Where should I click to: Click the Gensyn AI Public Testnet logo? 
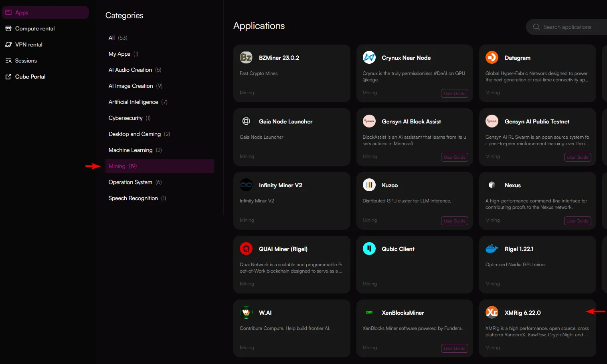(x=492, y=121)
